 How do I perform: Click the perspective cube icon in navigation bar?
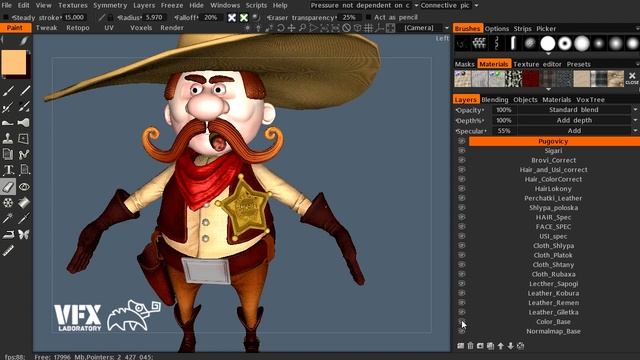click(358, 28)
